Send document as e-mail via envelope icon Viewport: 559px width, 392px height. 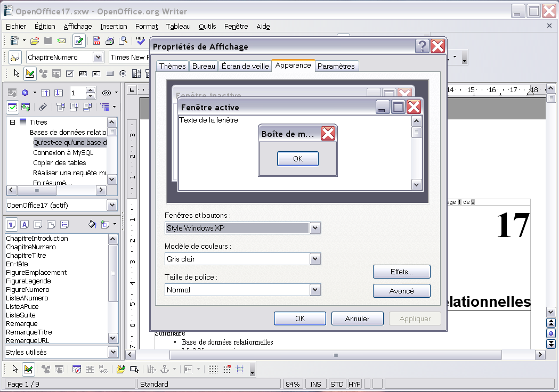(x=62, y=41)
